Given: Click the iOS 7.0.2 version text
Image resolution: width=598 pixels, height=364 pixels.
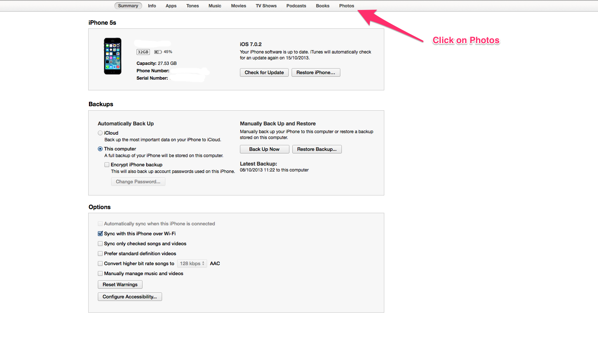Looking at the screenshot, I should pos(251,44).
